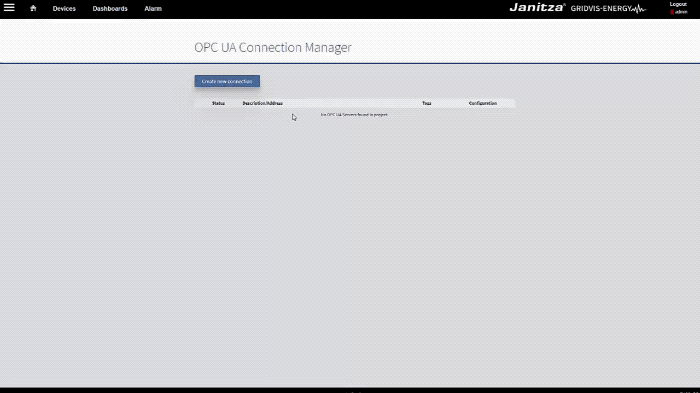
Task: Click the Configuration column header
Action: [483, 103]
